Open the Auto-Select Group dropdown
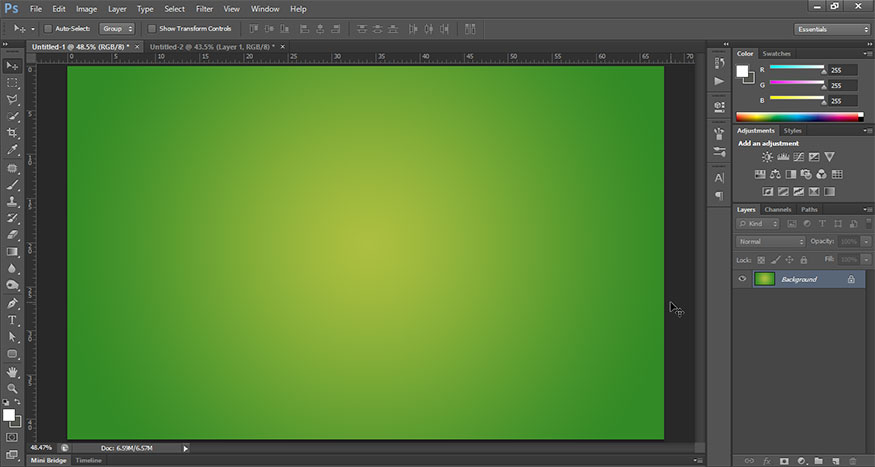 tap(117, 28)
